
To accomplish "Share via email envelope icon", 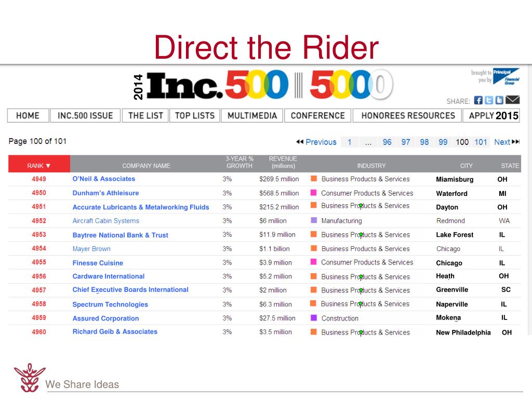I will pyautogui.click(x=512, y=100).
